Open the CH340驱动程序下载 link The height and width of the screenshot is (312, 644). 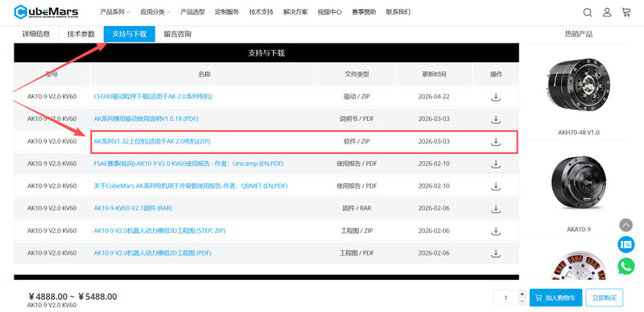(x=153, y=97)
